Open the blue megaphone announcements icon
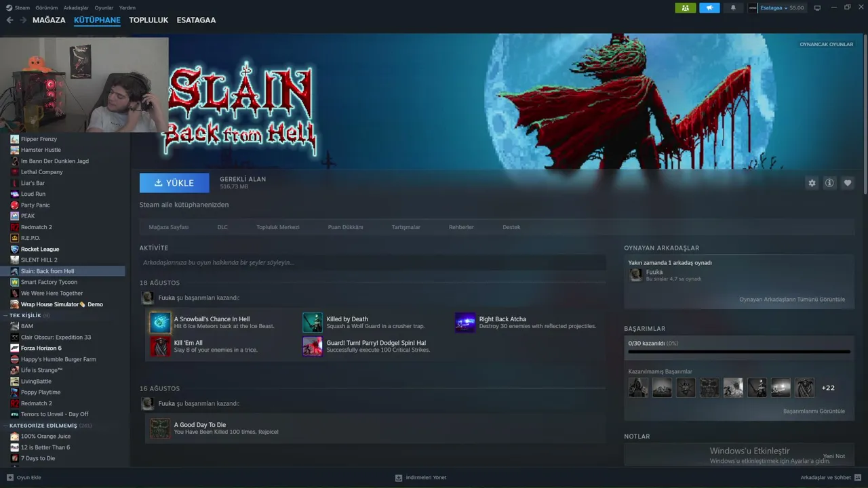This screenshot has width=868, height=488. point(709,8)
